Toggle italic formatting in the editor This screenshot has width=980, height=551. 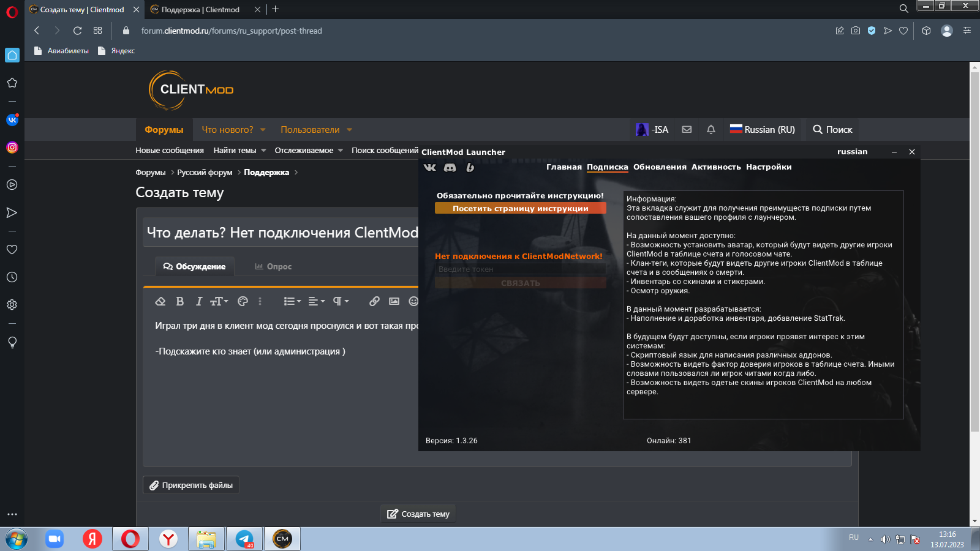tap(198, 301)
